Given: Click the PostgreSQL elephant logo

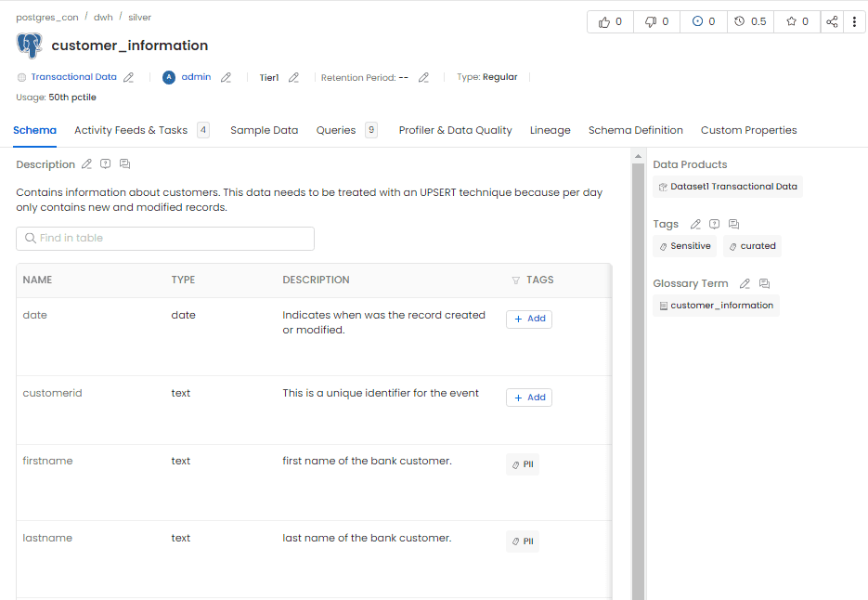Looking at the screenshot, I should point(30,46).
